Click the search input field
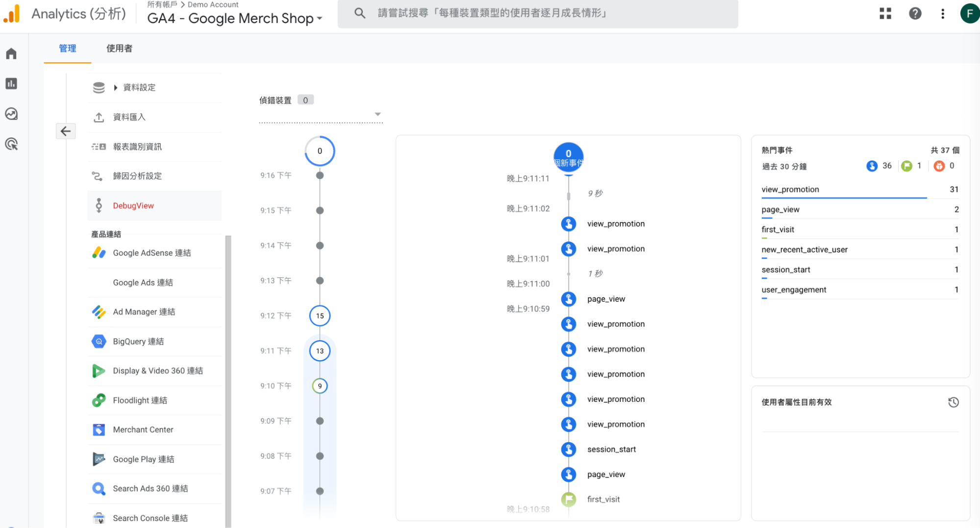Screen dimensions: 980x528 538,13
